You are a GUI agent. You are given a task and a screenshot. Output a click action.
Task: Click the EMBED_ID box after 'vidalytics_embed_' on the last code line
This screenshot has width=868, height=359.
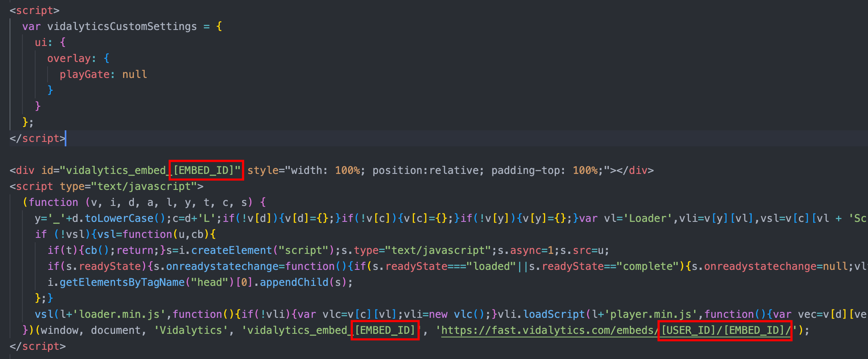[x=385, y=330]
